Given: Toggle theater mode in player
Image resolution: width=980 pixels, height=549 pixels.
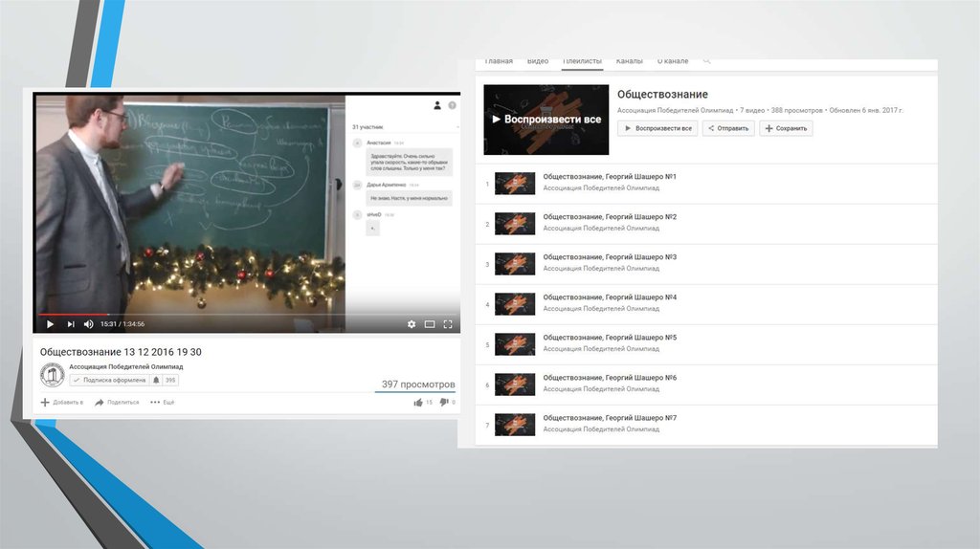Looking at the screenshot, I should coord(430,324).
